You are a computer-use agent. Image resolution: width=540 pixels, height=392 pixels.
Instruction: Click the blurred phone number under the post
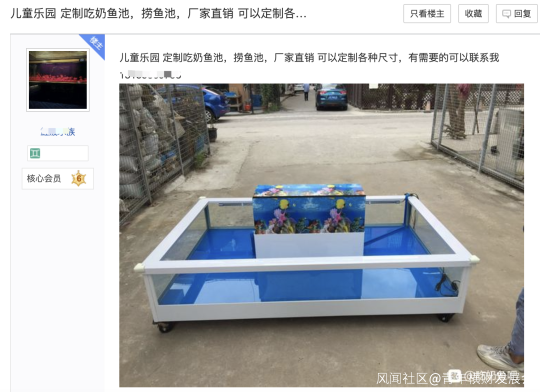pyautogui.click(x=150, y=74)
